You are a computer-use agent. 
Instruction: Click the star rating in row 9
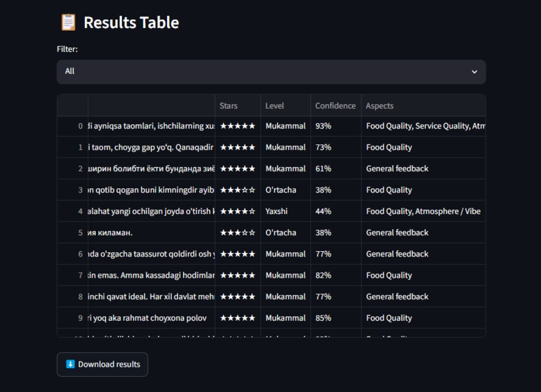(x=238, y=318)
